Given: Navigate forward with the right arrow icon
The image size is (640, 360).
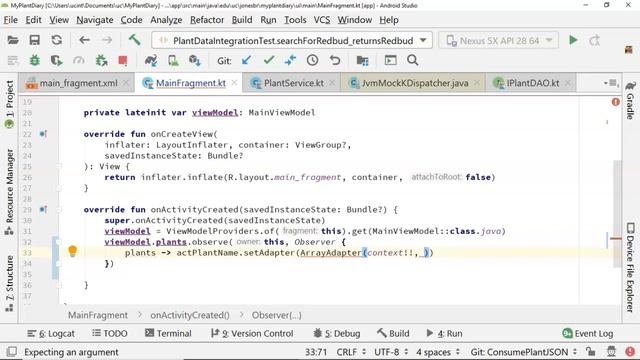Looking at the screenshot, I should pyautogui.click(x=107, y=40).
